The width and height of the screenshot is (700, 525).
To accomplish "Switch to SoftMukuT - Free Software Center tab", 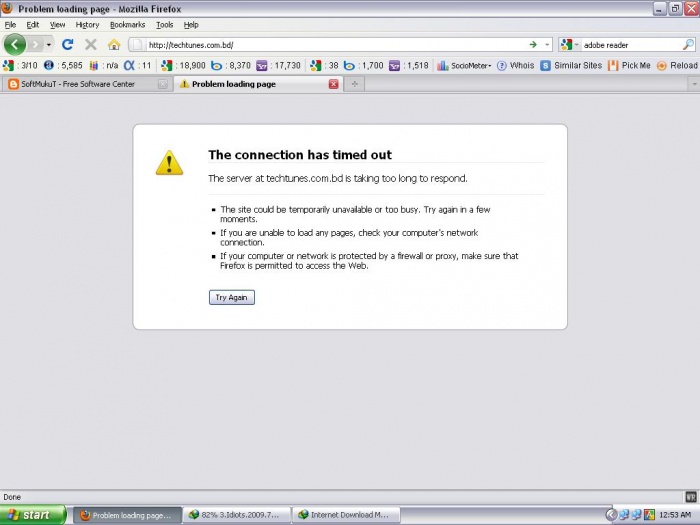I will 86,84.
